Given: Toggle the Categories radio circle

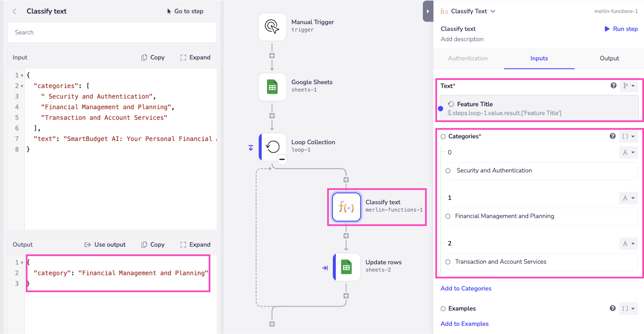Looking at the screenshot, I should (443, 136).
